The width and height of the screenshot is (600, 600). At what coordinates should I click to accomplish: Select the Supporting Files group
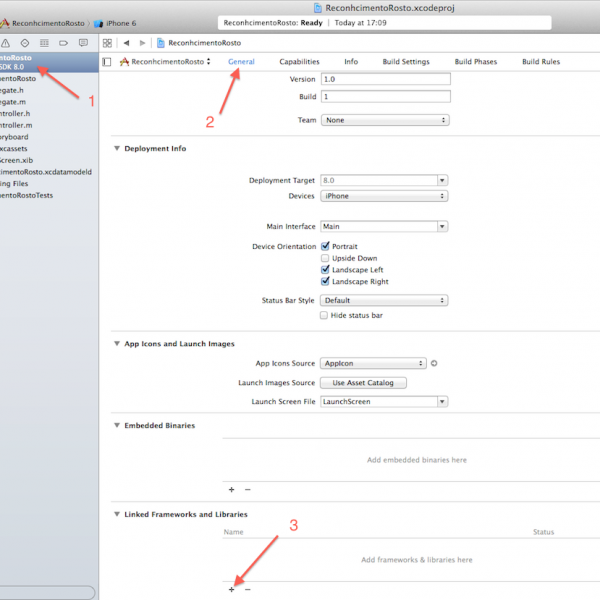pyautogui.click(x=49, y=184)
